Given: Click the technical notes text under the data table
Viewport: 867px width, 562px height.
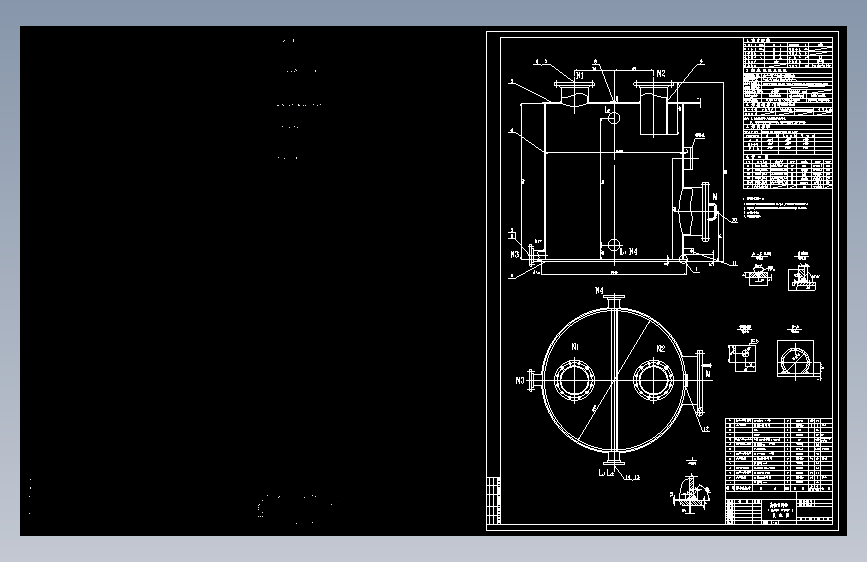Looking at the screenshot, I should (x=774, y=207).
